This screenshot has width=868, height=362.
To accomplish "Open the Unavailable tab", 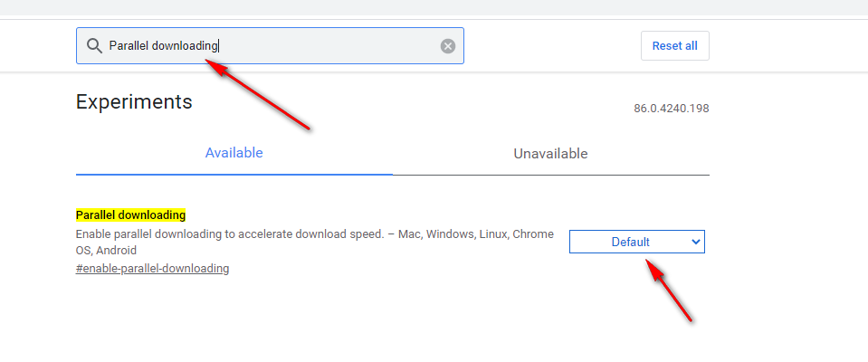I will tap(551, 153).
